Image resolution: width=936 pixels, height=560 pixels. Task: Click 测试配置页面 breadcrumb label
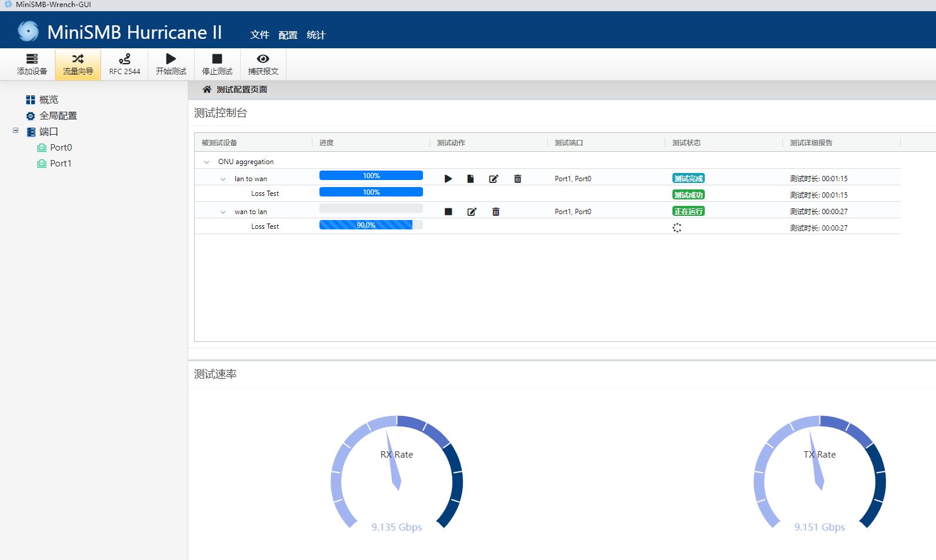[242, 89]
